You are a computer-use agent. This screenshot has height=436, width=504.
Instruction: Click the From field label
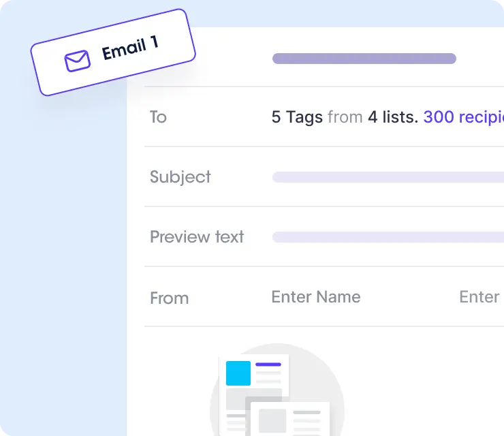click(169, 298)
